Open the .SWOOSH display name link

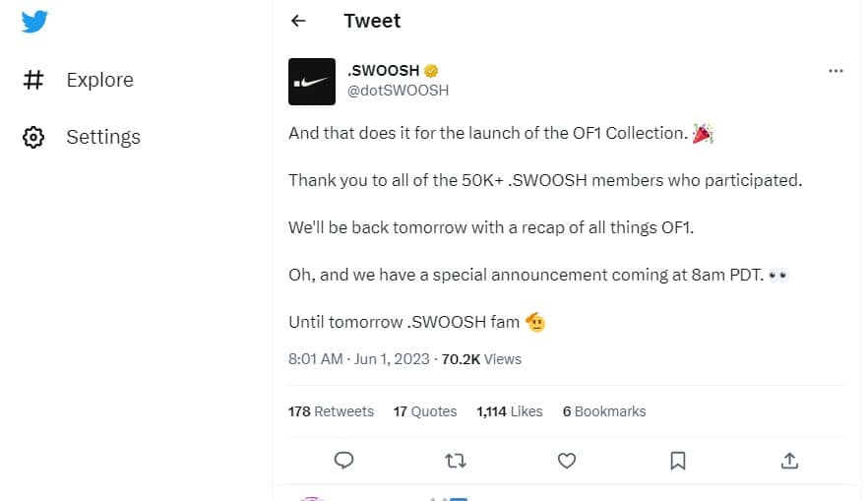383,71
